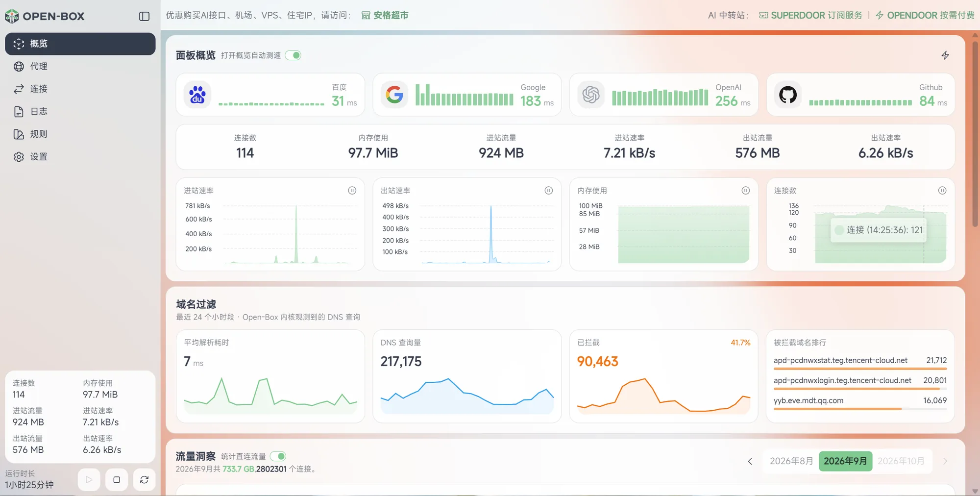This screenshot has width=980, height=496.
Task: Pause the 进站速率 chart
Action: (352, 191)
